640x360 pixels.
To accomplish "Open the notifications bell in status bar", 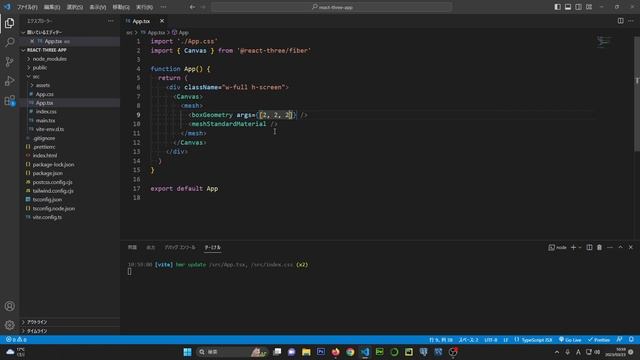I will tap(631, 340).
